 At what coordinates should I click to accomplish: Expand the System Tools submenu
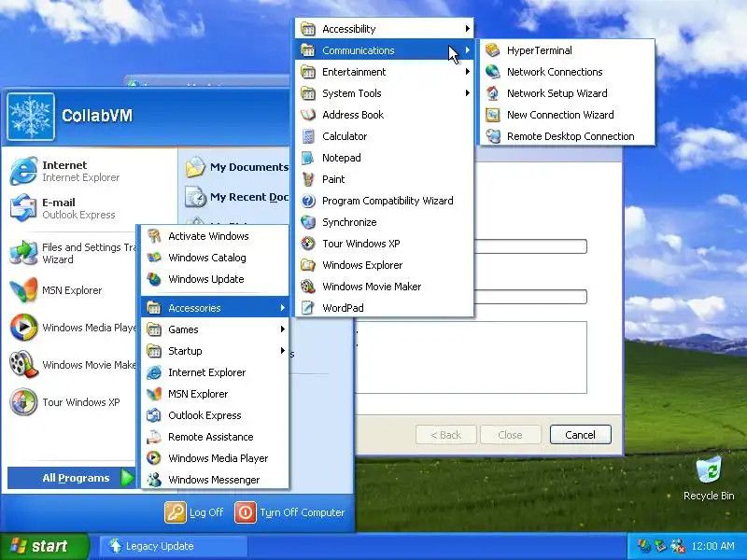384,93
